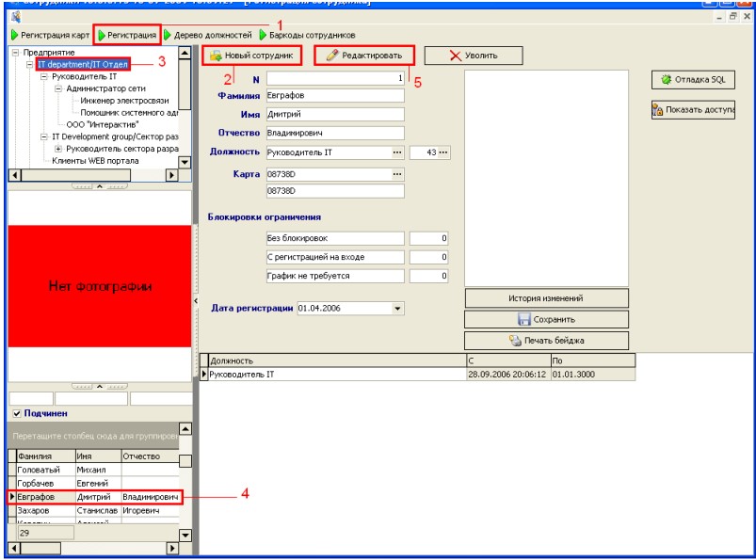
Task: Collapse the Предприятие tree root node
Action: [x=15, y=53]
